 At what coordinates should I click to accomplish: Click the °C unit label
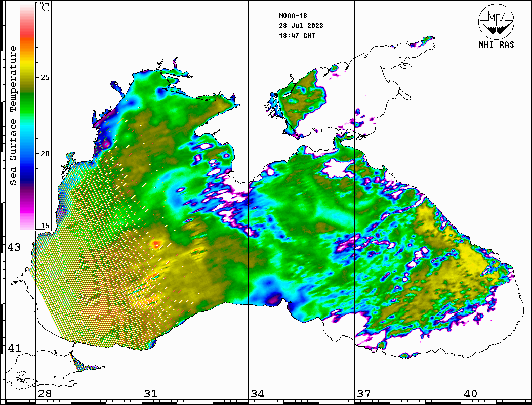tap(45, 7)
